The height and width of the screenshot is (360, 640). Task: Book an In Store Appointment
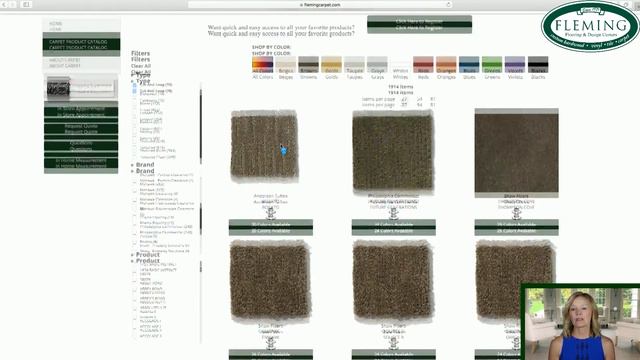[81, 112]
